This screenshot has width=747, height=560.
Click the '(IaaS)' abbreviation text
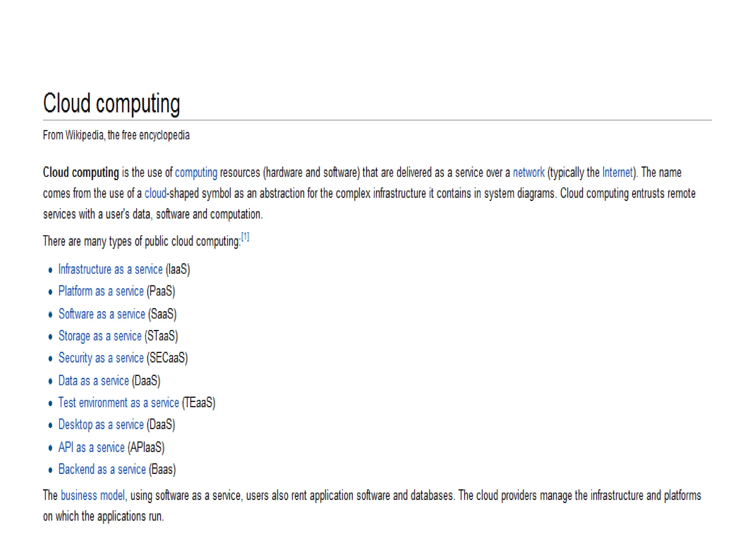(x=178, y=269)
